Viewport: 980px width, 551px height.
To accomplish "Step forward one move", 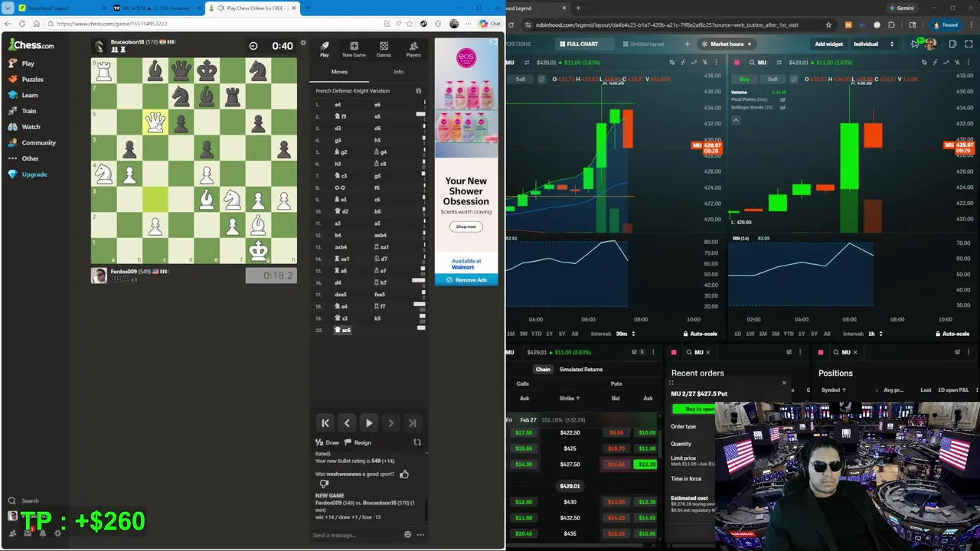I will [x=390, y=423].
